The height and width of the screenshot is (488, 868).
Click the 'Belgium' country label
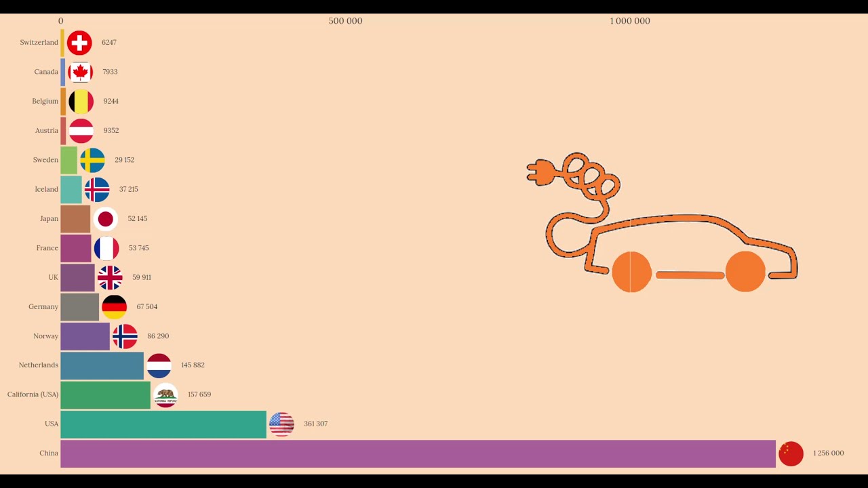(x=45, y=101)
